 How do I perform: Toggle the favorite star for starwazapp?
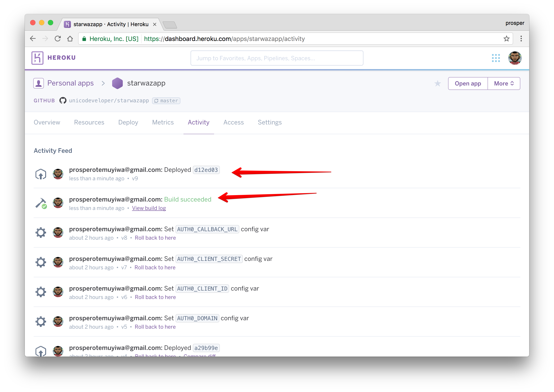[x=438, y=83]
